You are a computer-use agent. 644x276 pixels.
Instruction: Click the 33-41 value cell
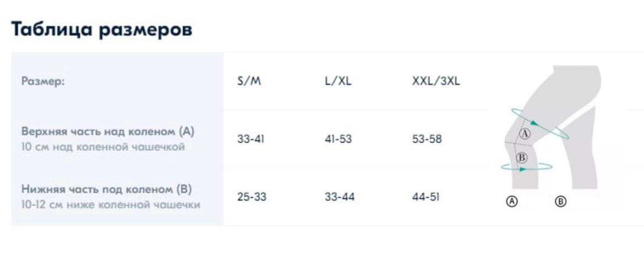tap(250, 139)
